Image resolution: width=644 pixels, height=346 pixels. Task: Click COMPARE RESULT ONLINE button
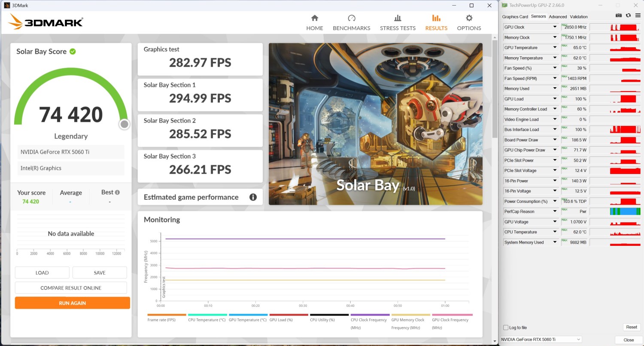click(71, 288)
